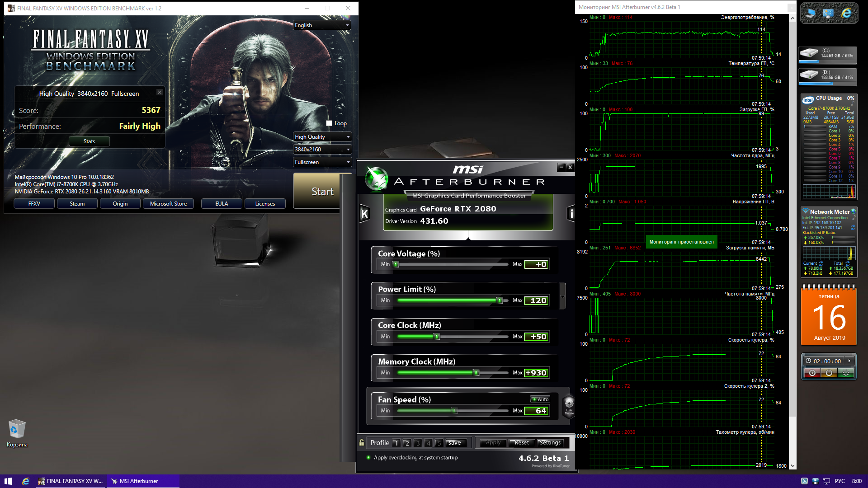Click Internet Explorer icon in sidebar launcher

pos(846,14)
